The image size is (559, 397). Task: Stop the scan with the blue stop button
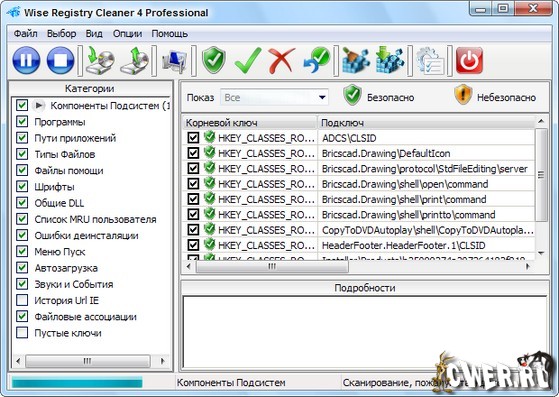(60, 60)
